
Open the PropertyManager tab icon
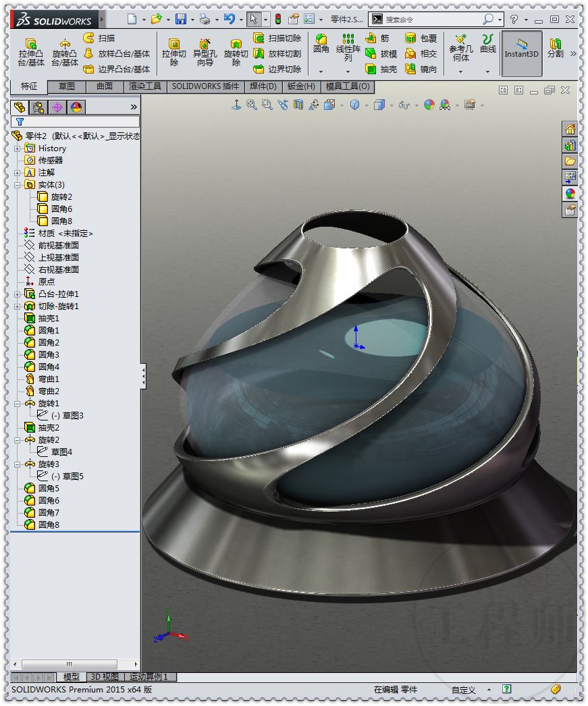(x=38, y=107)
